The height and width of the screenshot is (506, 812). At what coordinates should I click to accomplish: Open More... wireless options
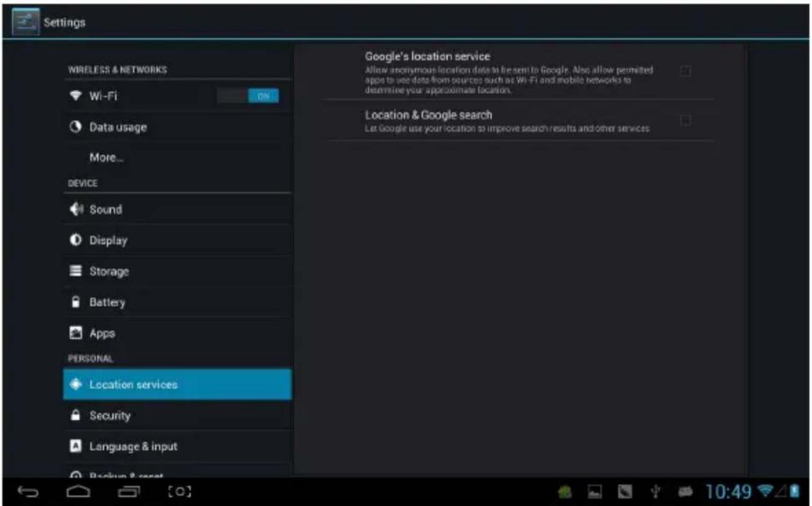pyautogui.click(x=178, y=158)
